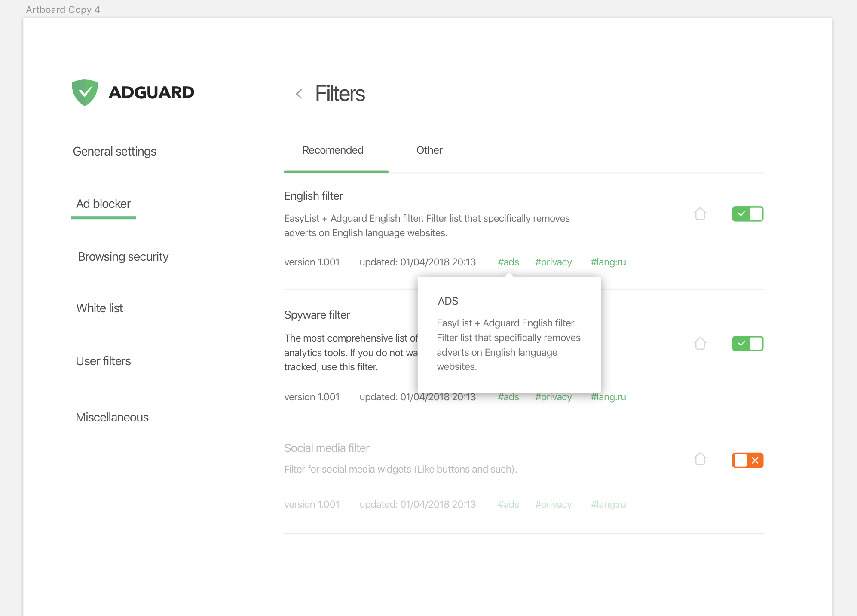Select the Recomended tab
Image resolution: width=857 pixels, height=616 pixels.
click(333, 150)
